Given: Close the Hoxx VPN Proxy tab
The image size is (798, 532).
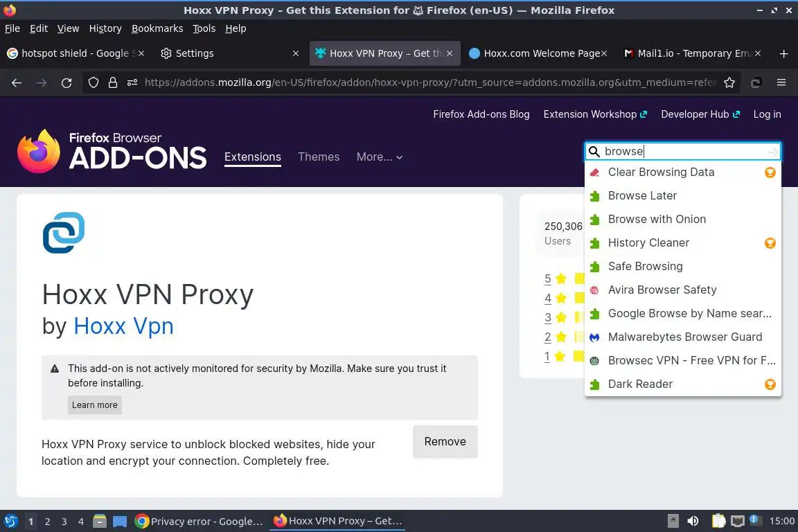Looking at the screenshot, I should point(450,53).
